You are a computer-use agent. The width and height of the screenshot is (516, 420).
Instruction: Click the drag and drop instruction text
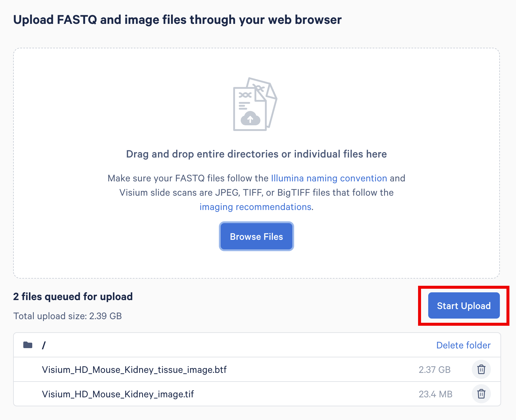(256, 154)
